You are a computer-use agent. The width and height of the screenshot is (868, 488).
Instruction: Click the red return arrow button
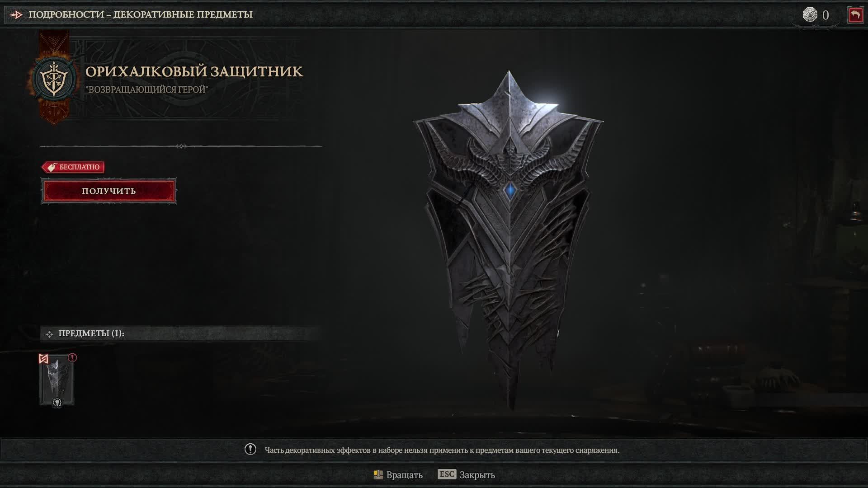click(855, 15)
